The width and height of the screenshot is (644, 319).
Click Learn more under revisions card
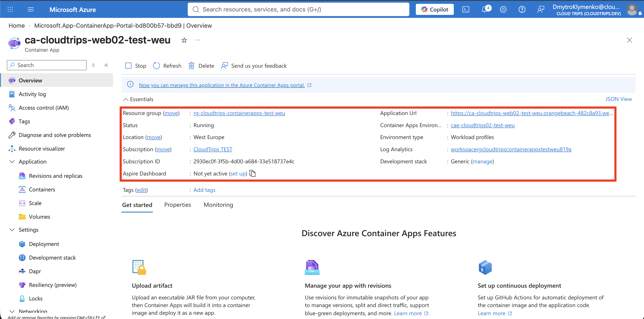coord(411,313)
